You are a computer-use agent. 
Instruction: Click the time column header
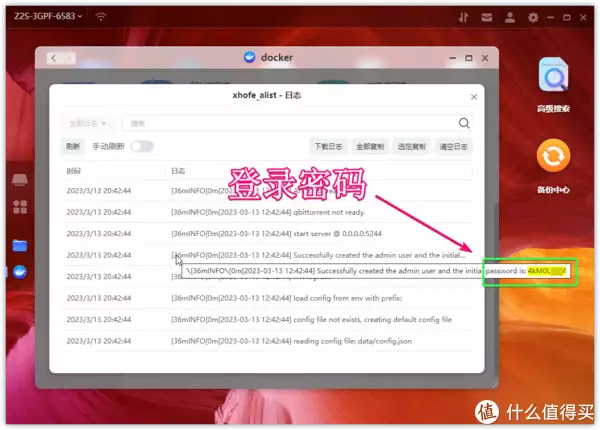73,171
